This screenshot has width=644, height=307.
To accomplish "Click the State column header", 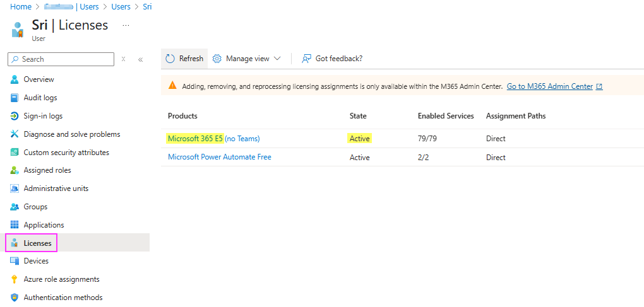I will tap(358, 116).
